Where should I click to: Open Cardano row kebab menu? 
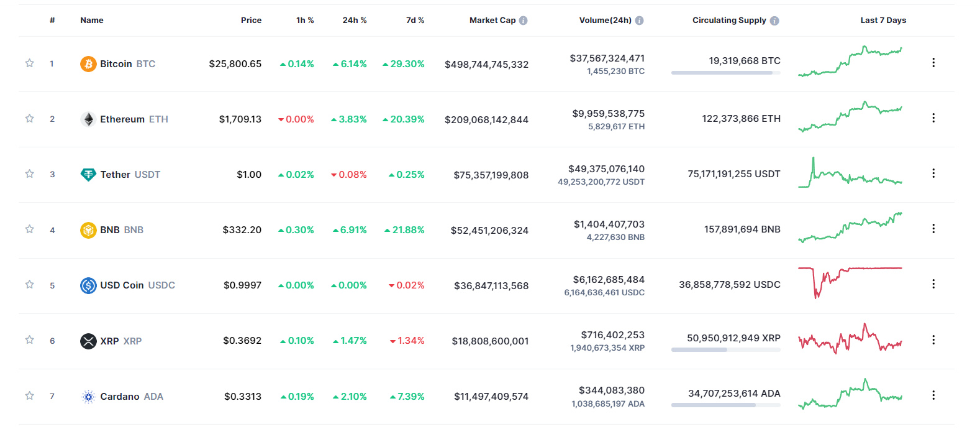[x=933, y=395]
